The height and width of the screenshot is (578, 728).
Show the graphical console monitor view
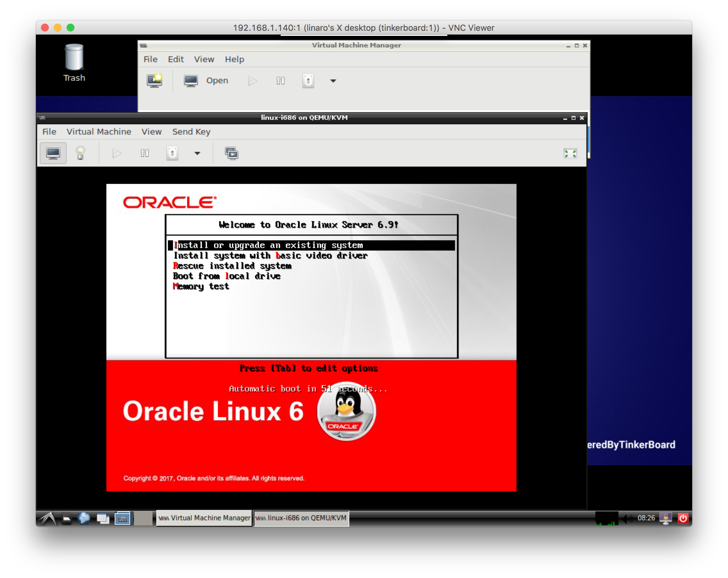pyautogui.click(x=53, y=153)
